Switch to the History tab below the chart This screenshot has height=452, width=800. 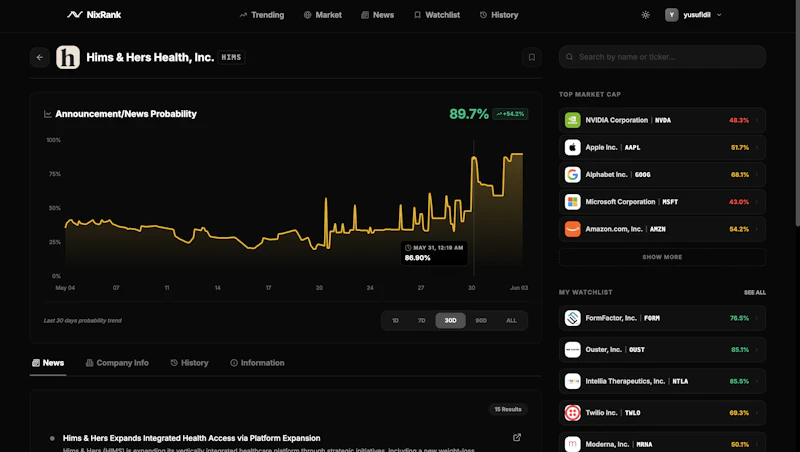(x=189, y=363)
